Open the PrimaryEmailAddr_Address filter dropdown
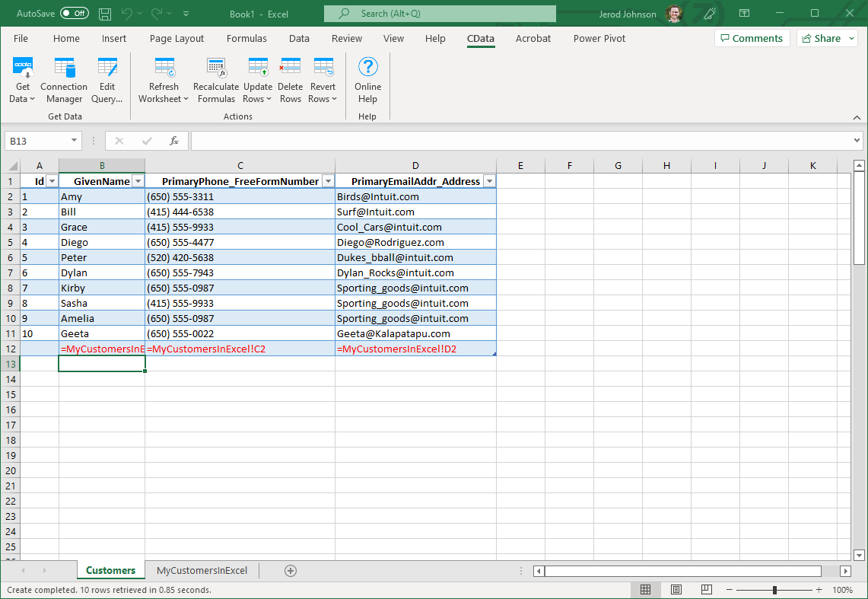The height and width of the screenshot is (599, 868). click(x=489, y=181)
